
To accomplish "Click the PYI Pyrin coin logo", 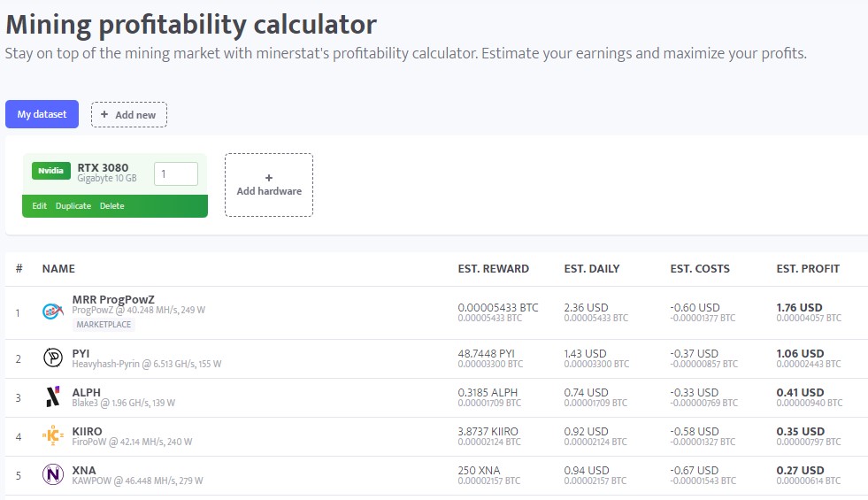I will (53, 358).
